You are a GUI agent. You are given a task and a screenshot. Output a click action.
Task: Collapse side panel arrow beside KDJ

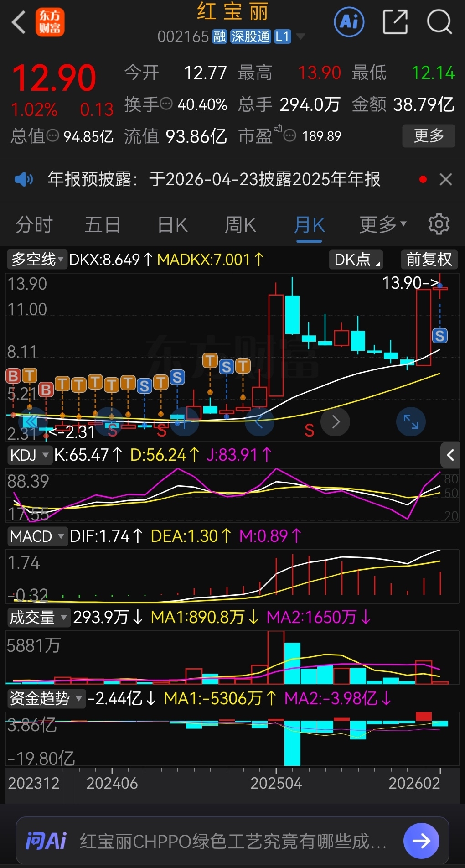(450, 455)
